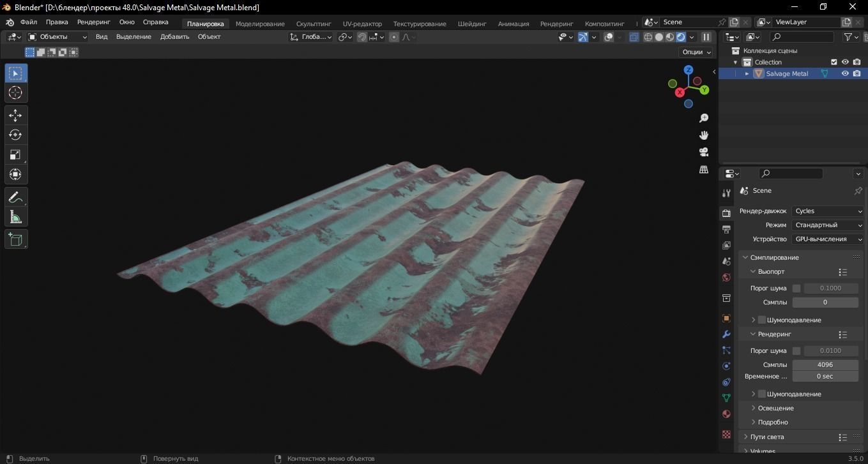This screenshot has height=464, width=868.
Task: Switch to the Моделирование workspace tab
Action: point(260,24)
